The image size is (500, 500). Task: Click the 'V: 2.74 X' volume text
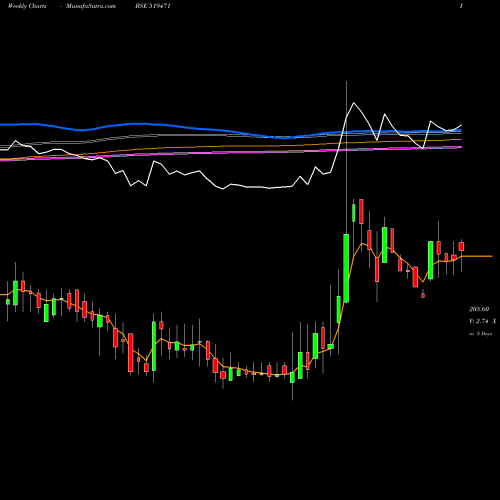(482, 321)
